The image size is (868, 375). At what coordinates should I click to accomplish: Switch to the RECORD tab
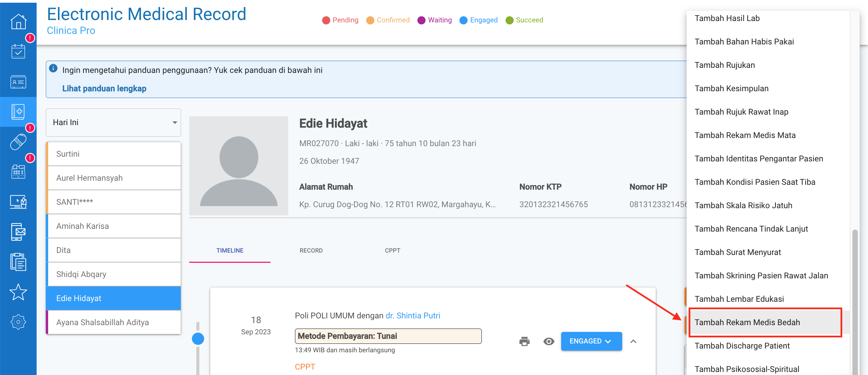(311, 251)
